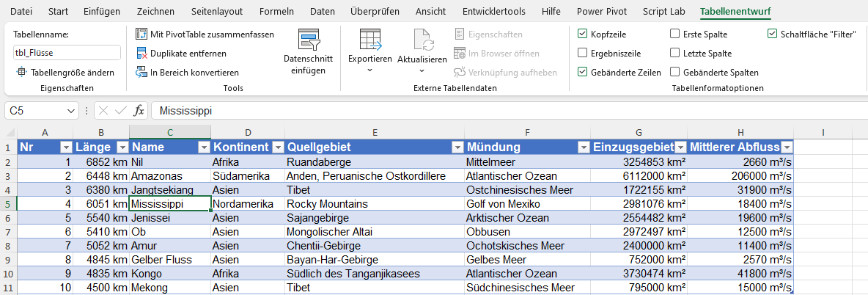Toggle the Schaltfläche Filter checkbox
This screenshot has width=868, height=295.
(x=773, y=34)
